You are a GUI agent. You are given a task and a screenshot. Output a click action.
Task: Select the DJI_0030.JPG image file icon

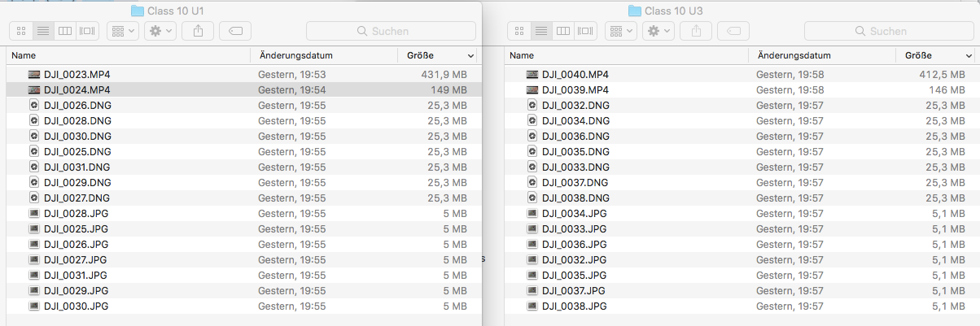click(33, 306)
